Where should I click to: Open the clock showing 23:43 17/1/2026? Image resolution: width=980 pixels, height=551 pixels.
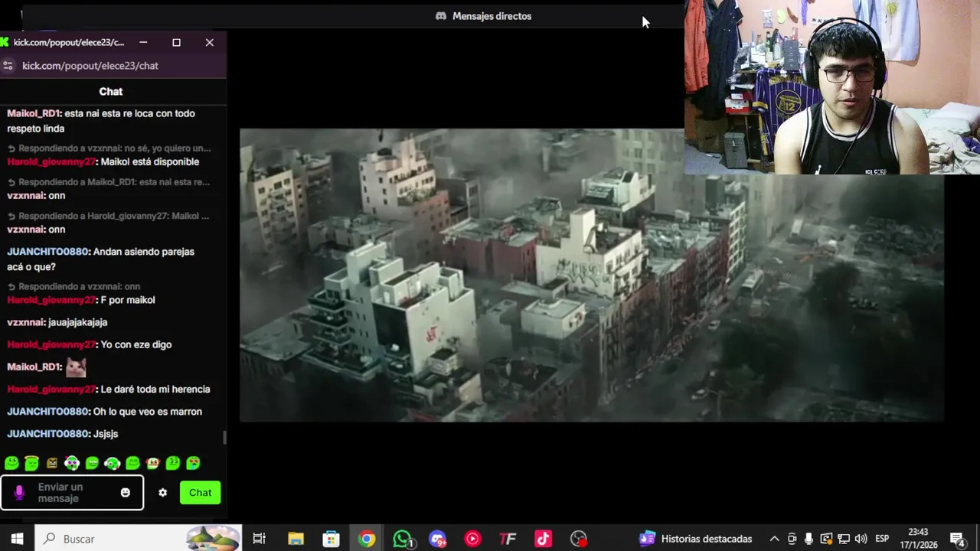(x=918, y=539)
